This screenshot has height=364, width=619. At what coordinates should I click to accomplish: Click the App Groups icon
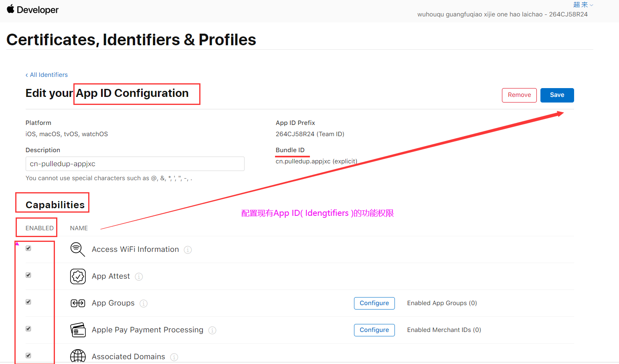pos(78,303)
